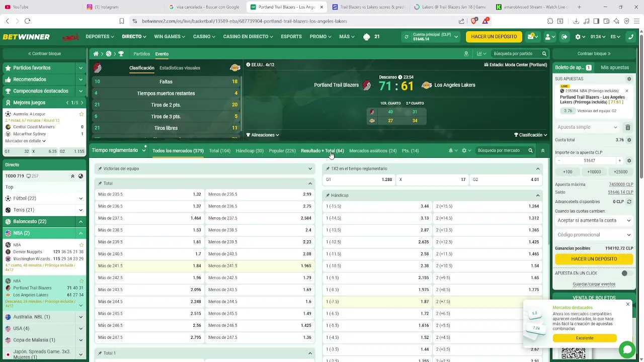
Task: Open Mercados asiáticos (24) tab
Action: 373,150
